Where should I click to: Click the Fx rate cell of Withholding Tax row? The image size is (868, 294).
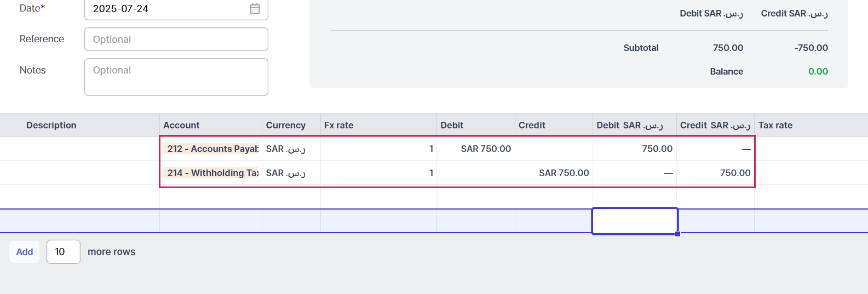pyautogui.click(x=378, y=173)
